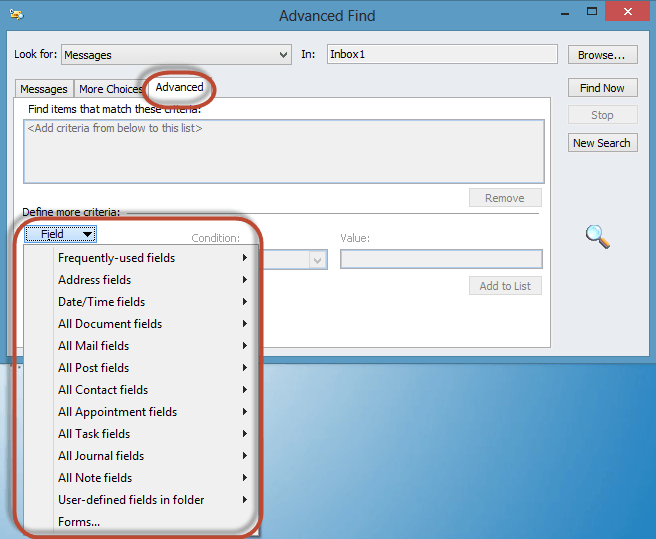This screenshot has width=656, height=539.
Task: Click the Find Now button
Action: pos(602,88)
